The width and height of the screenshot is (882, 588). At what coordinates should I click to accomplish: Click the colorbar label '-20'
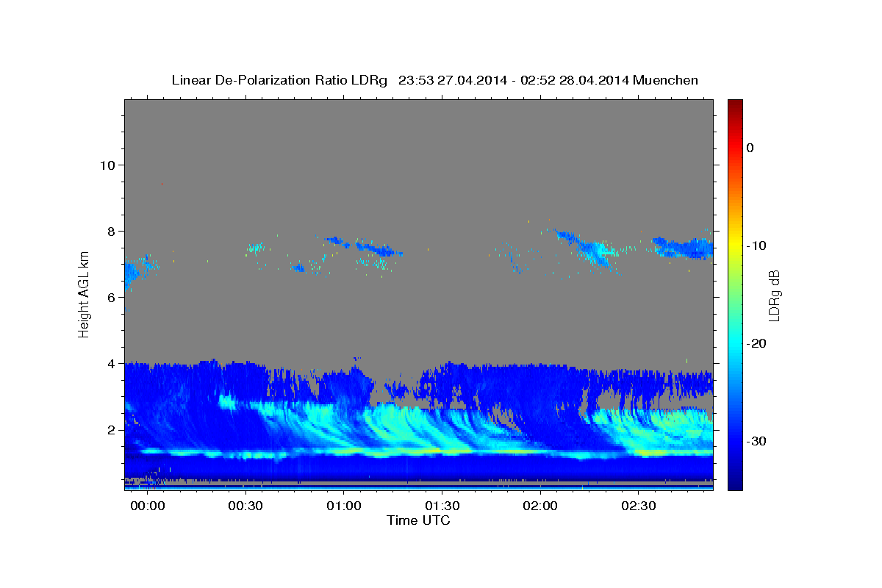(x=756, y=343)
